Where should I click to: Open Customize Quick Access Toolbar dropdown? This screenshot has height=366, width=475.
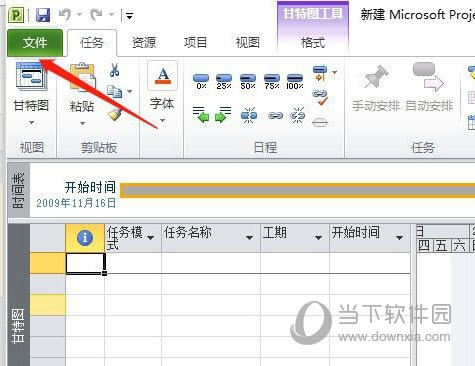(x=129, y=15)
